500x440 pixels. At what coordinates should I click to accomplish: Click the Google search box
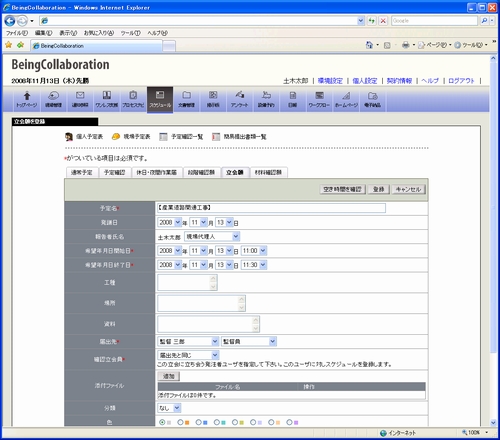(x=434, y=21)
